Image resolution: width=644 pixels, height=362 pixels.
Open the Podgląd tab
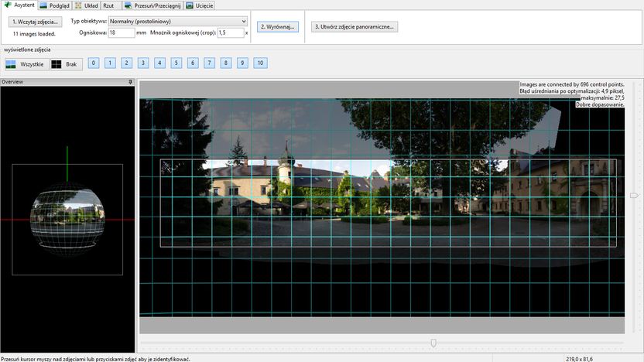[55, 5]
